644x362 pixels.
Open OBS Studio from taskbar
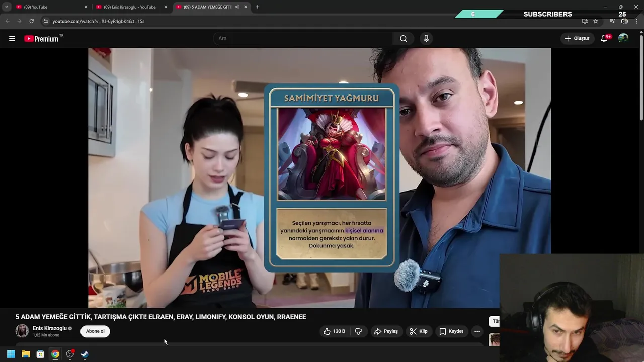click(70, 354)
